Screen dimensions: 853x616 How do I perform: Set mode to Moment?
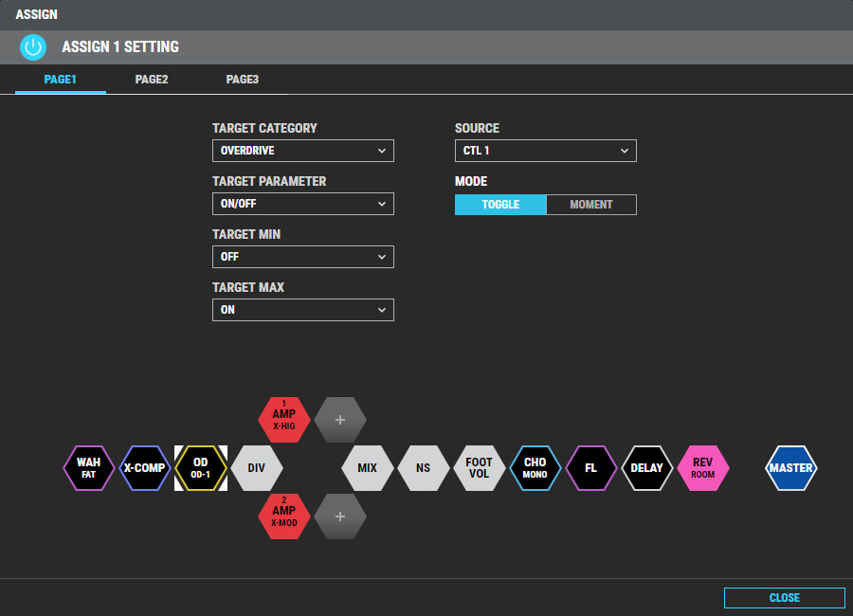[x=591, y=205]
